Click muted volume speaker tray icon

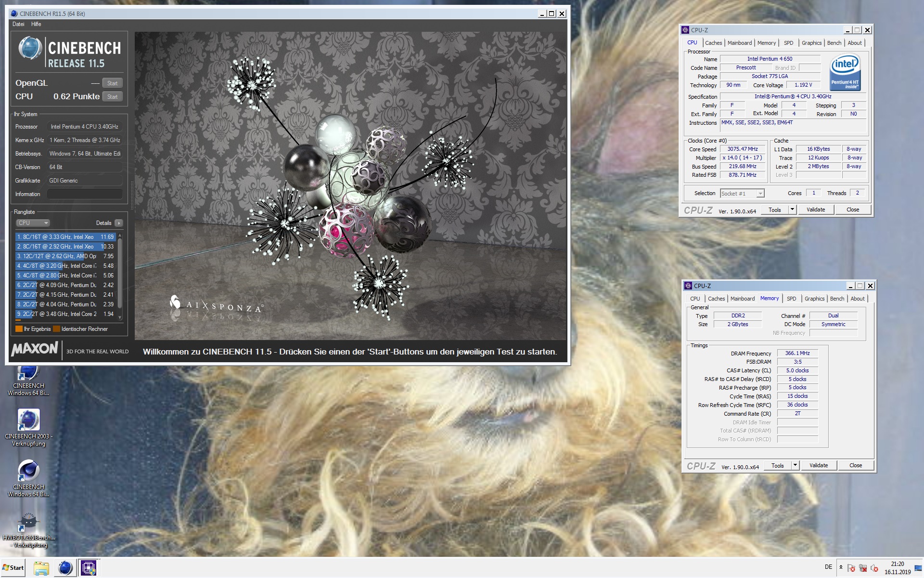point(874,568)
